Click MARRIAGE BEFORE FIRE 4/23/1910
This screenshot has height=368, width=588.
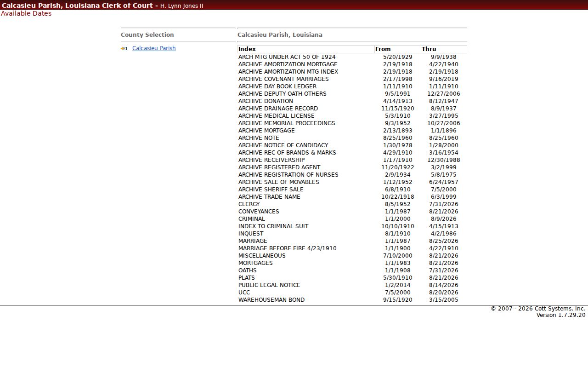(288, 248)
